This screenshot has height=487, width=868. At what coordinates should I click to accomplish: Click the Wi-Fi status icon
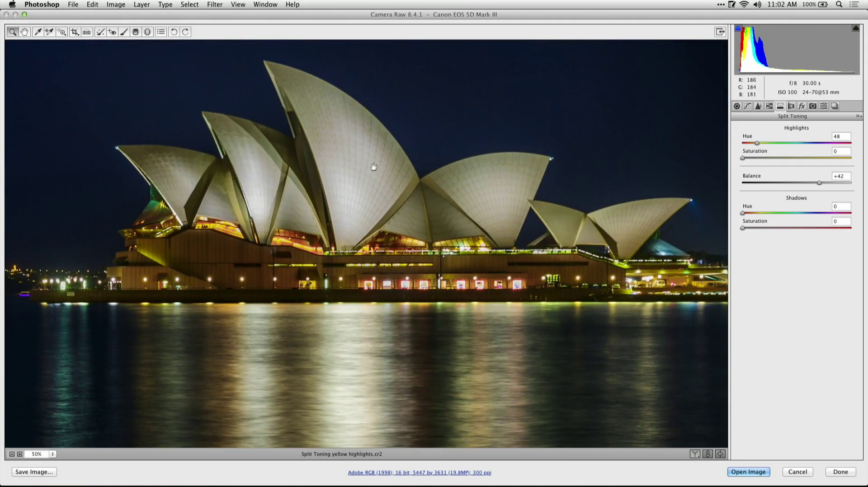[x=744, y=5]
